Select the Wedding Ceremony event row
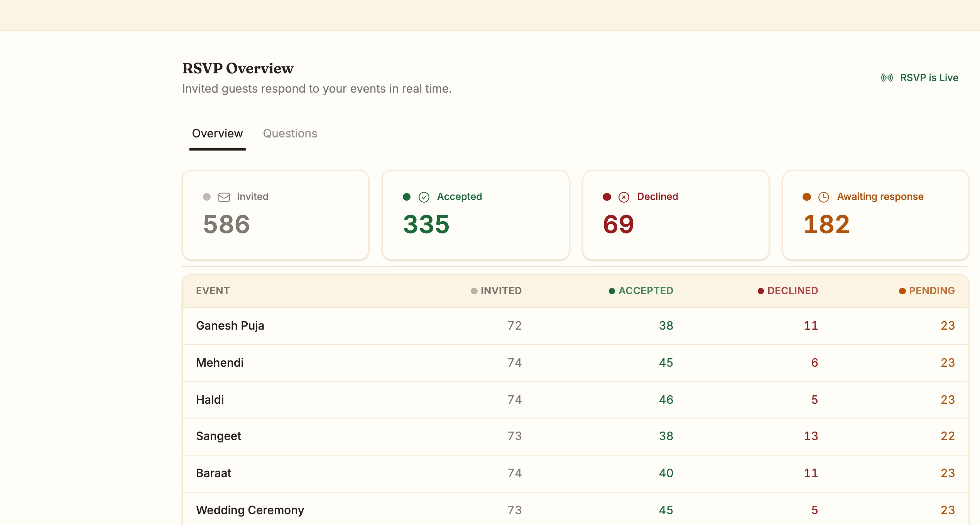The height and width of the screenshot is (525, 980). (576, 509)
